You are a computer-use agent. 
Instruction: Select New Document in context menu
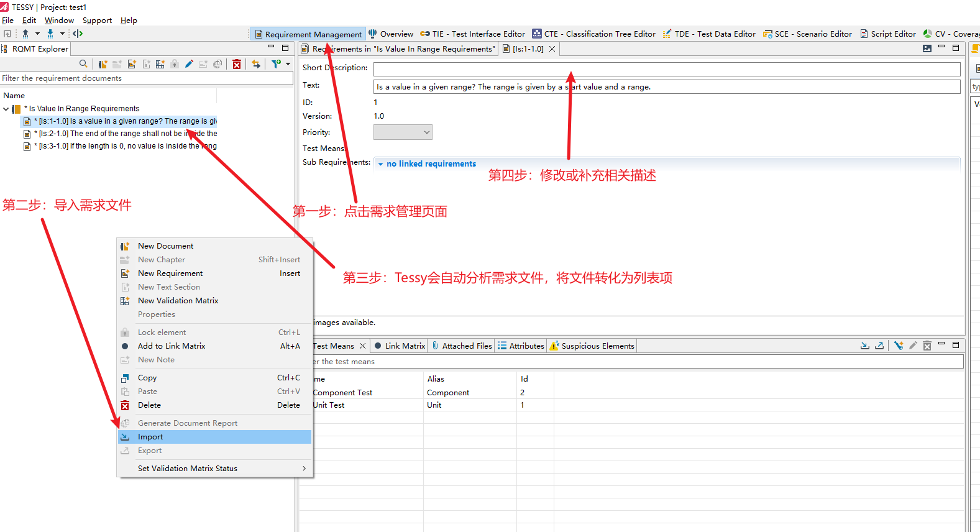pos(214,246)
